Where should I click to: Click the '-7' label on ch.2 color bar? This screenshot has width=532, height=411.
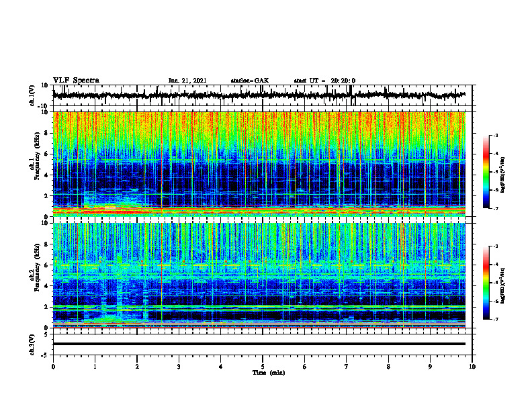(496, 319)
